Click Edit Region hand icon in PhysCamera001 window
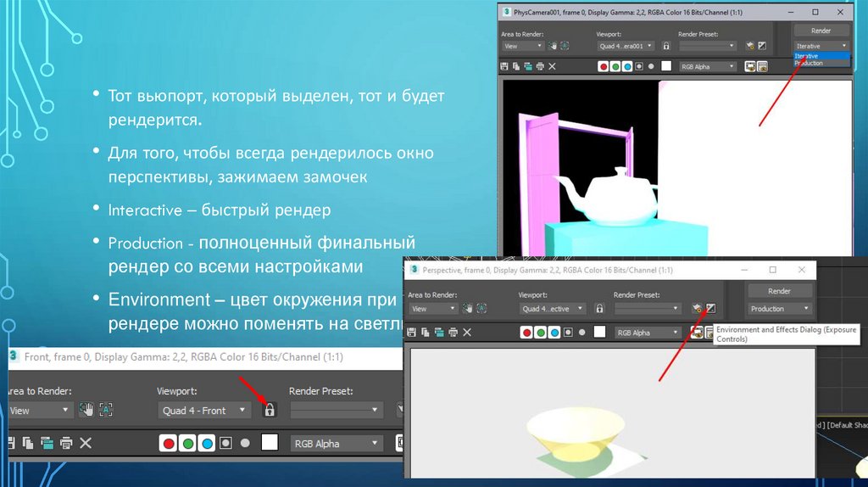Screen dimensions: 868x487 (x=553, y=46)
